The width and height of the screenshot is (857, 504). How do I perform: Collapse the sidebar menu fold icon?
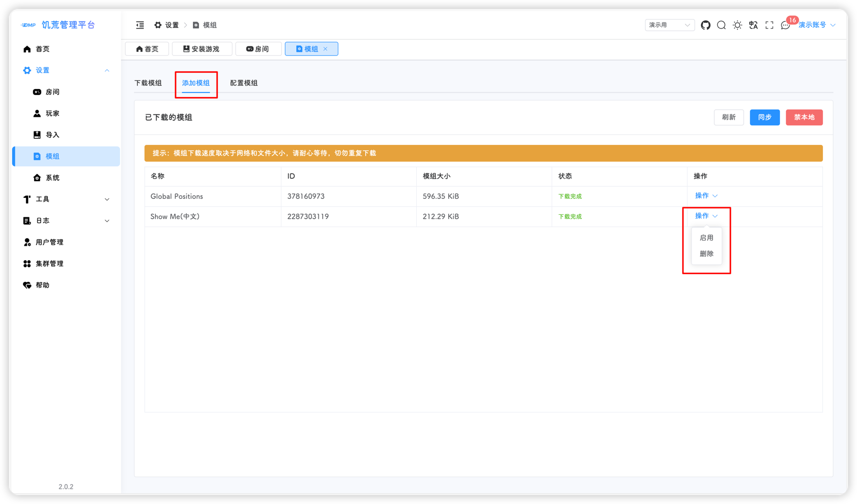click(140, 25)
